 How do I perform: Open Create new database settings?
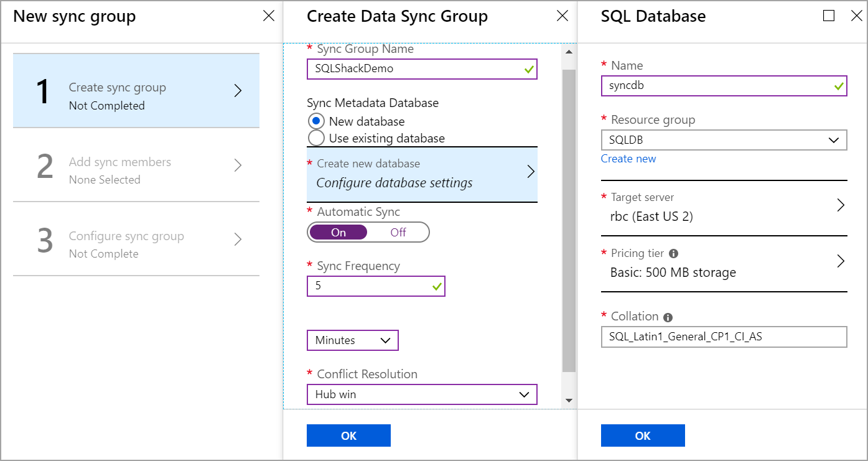(x=422, y=174)
